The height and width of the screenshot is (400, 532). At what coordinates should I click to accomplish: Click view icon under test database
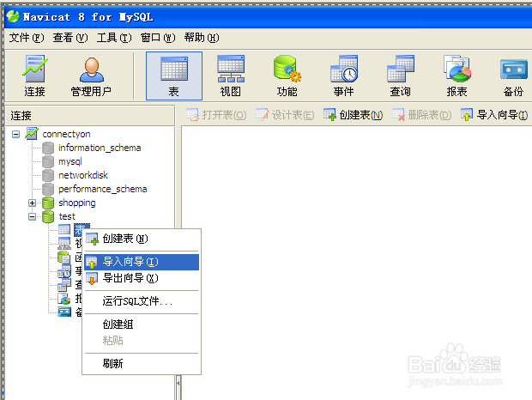pos(64,243)
